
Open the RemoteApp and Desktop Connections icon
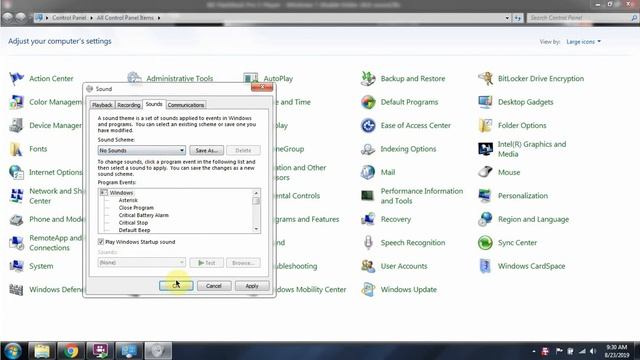click(x=17, y=242)
